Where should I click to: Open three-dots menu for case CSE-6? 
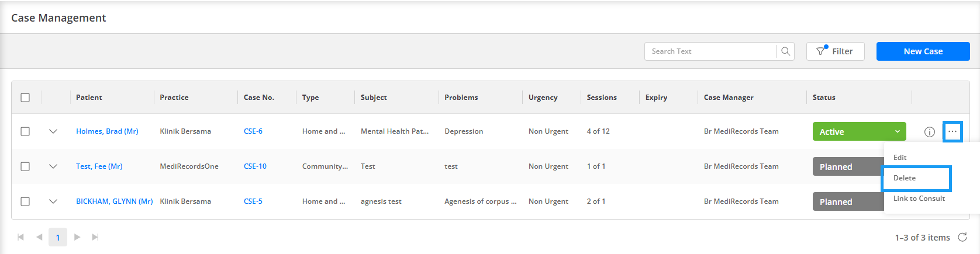(953, 131)
